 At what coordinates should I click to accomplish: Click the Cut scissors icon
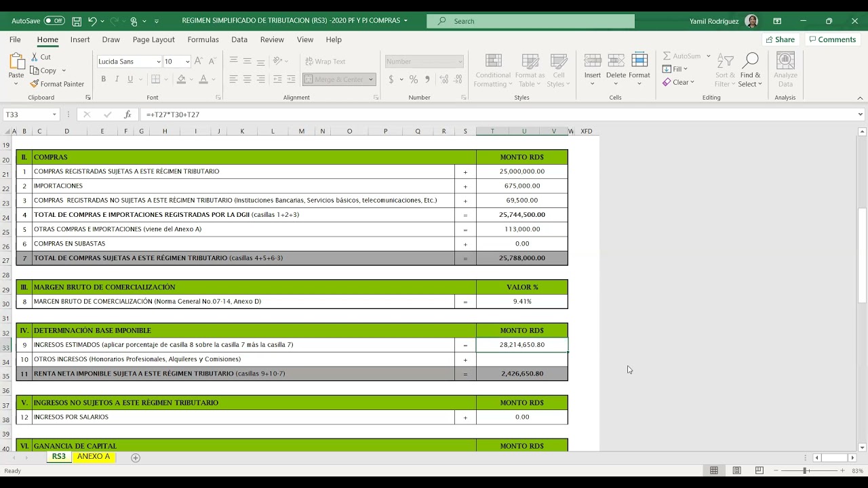coord(35,57)
